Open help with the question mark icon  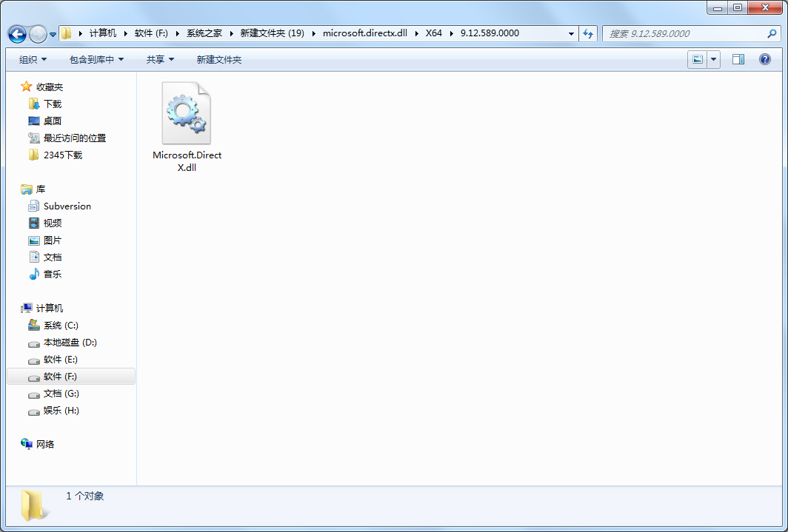pos(764,58)
